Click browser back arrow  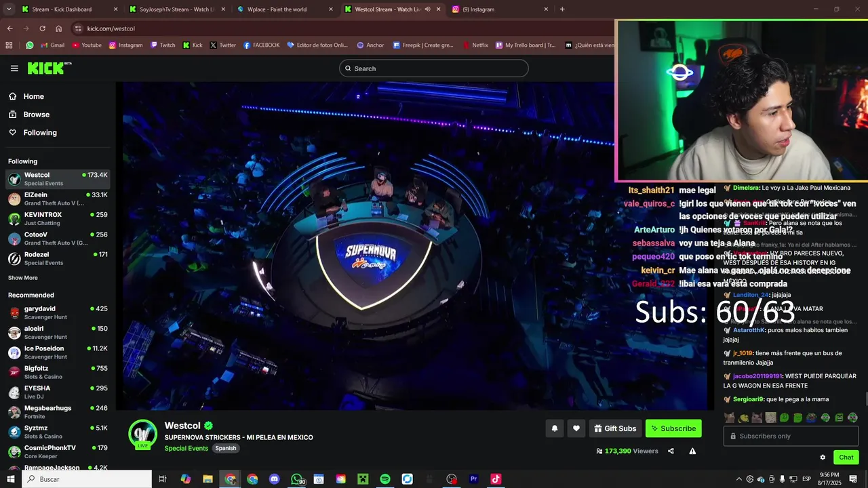(9, 28)
